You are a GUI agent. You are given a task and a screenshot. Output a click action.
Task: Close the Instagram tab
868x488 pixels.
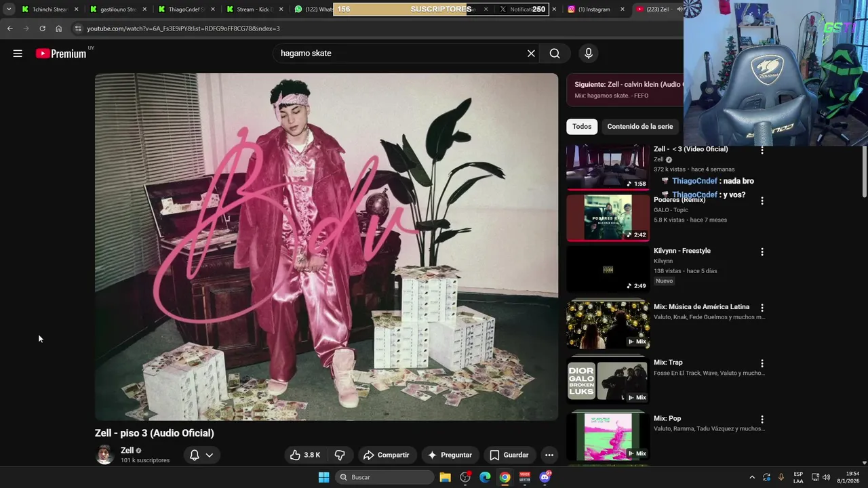click(x=623, y=9)
